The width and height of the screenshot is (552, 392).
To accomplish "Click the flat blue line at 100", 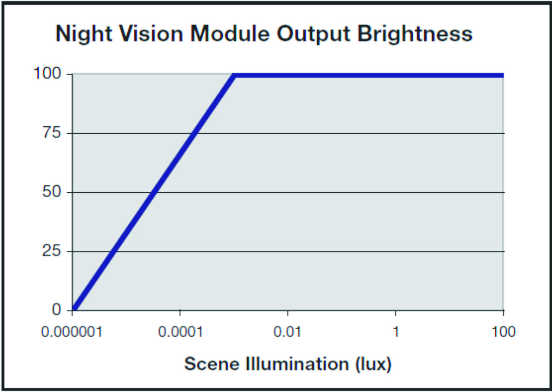I will point(369,75).
